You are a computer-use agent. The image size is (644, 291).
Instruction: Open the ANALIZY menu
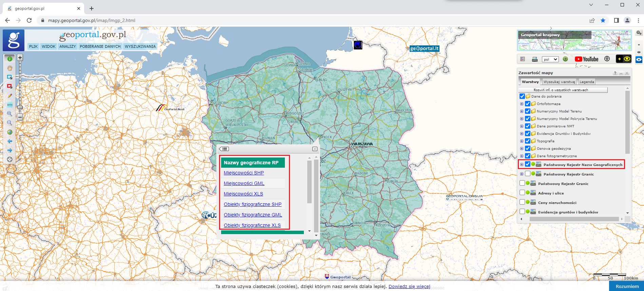(67, 46)
